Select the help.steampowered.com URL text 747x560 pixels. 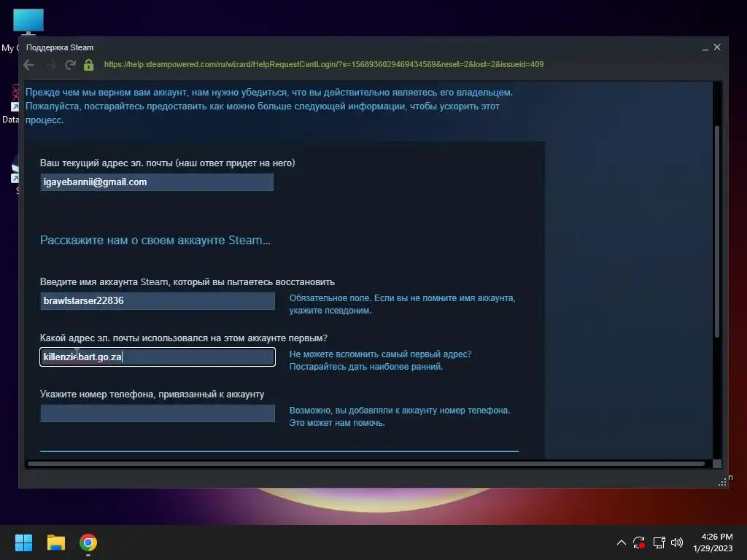pyautogui.click(x=323, y=64)
